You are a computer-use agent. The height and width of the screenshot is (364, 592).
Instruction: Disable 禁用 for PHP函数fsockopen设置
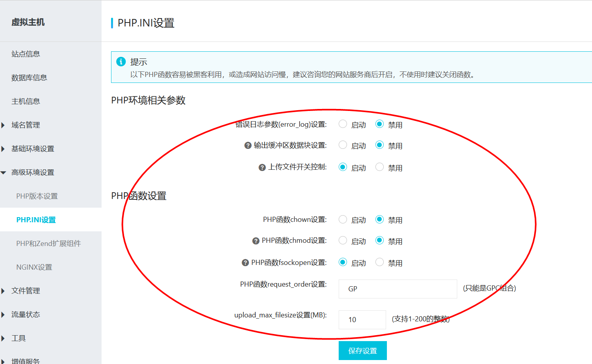[x=379, y=261]
